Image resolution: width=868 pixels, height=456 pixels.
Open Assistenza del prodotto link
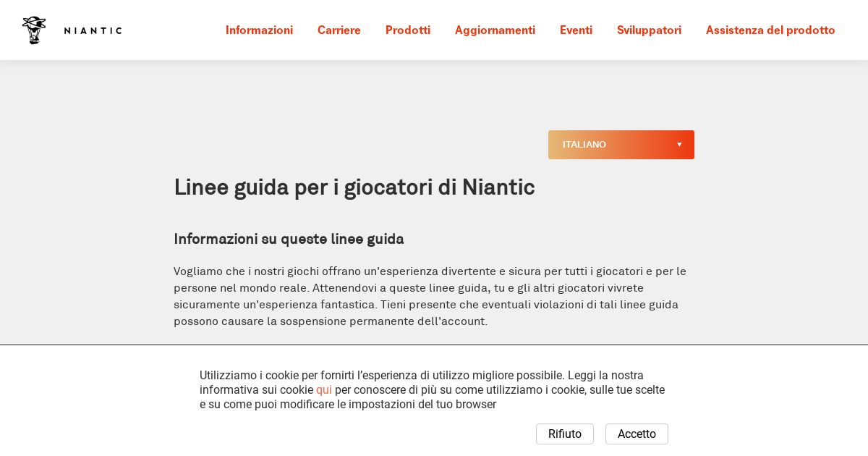770,30
